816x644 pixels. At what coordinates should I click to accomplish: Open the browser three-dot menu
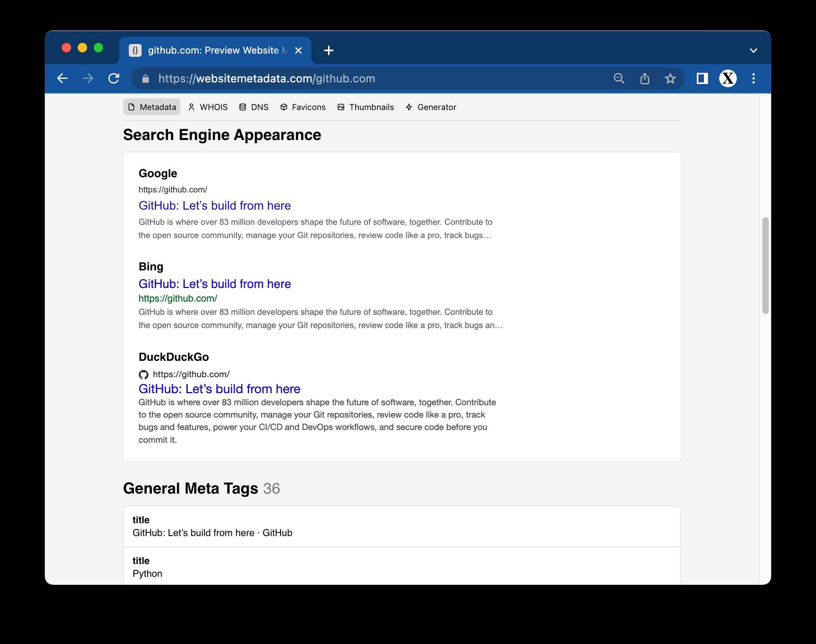(x=753, y=78)
